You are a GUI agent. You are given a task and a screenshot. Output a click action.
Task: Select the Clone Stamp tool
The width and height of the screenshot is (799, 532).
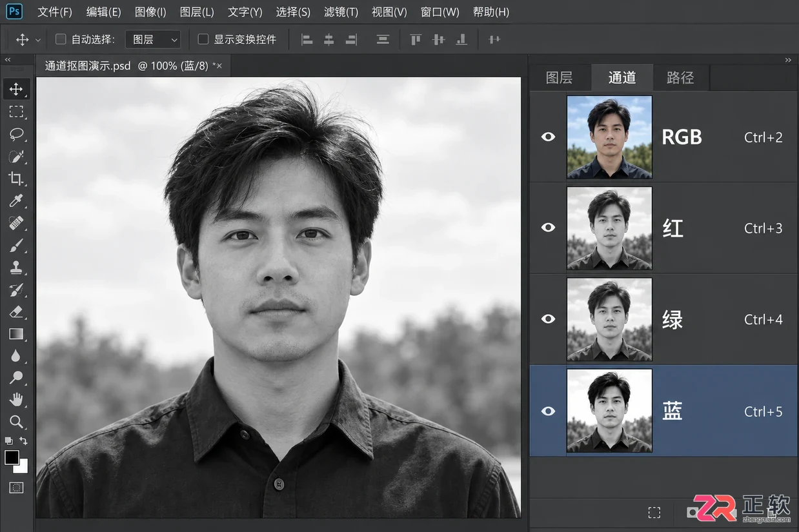tap(17, 268)
